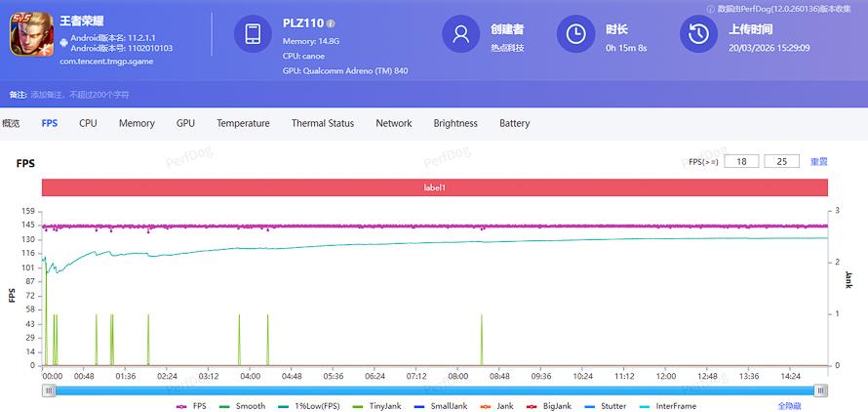This screenshot has height=412, width=868.
Task: Click the creator user profile icon
Action: tap(460, 34)
